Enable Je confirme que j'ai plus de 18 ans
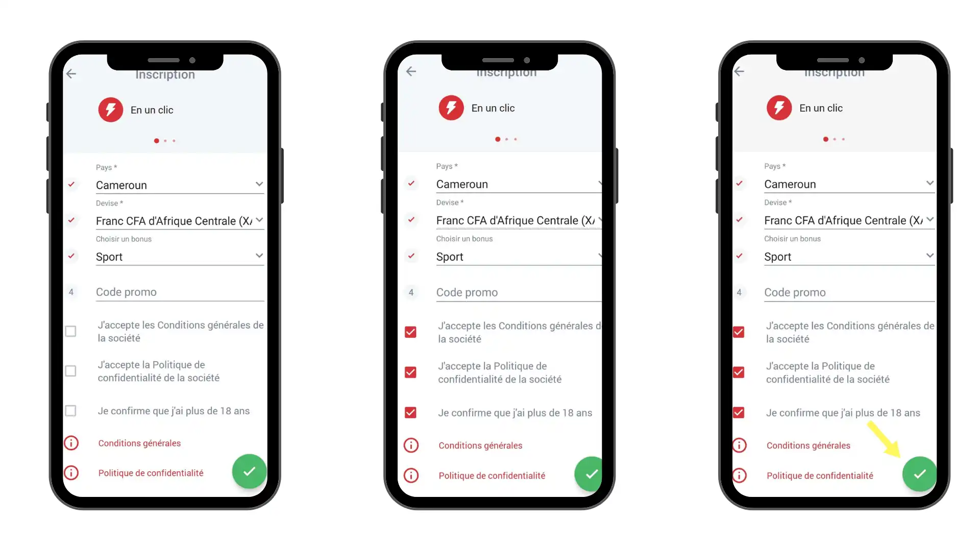The height and width of the screenshot is (551, 980). [x=70, y=410]
